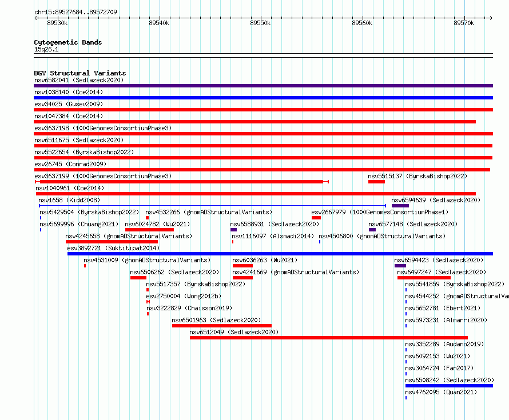Click the 89530k ruler position label
The height and width of the screenshot is (420, 509).
pyautogui.click(x=57, y=23)
